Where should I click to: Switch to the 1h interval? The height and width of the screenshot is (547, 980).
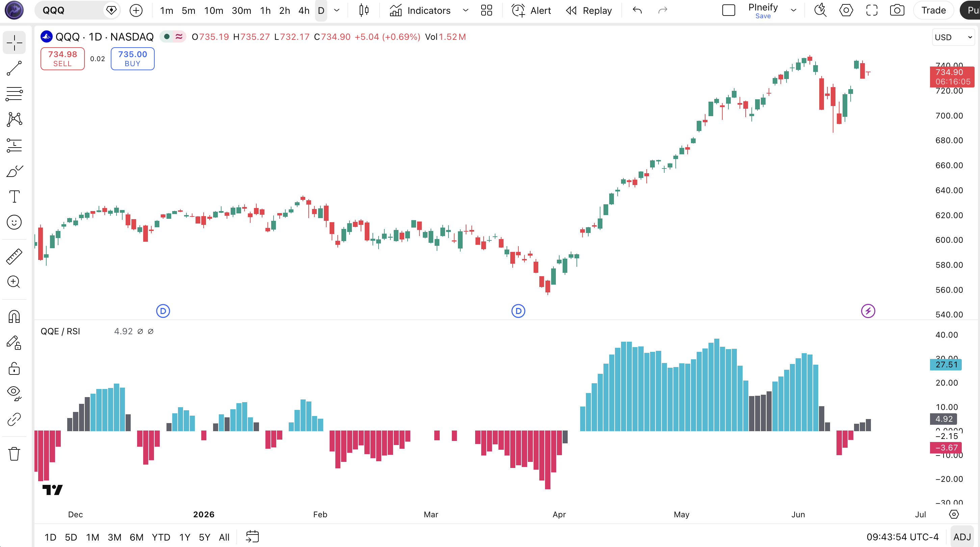tap(265, 10)
